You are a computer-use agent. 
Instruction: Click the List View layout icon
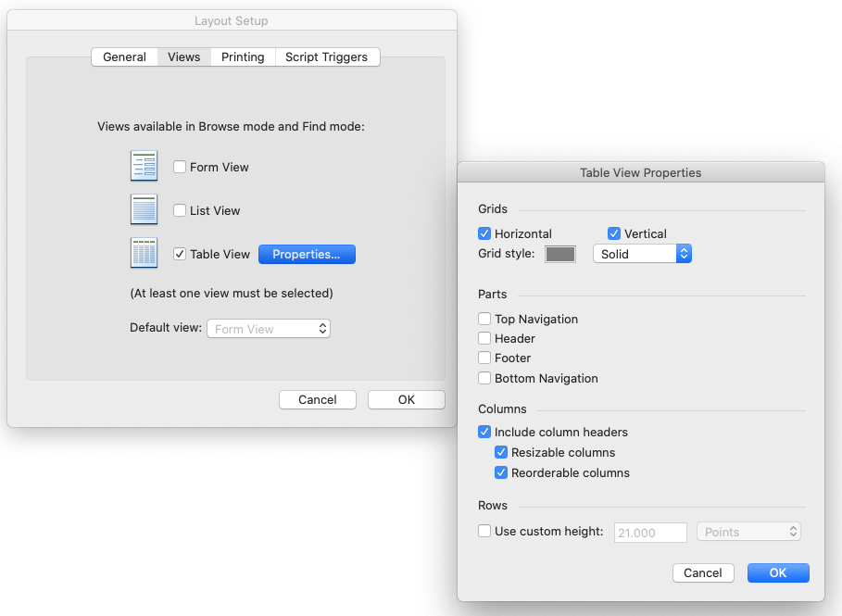pos(144,209)
